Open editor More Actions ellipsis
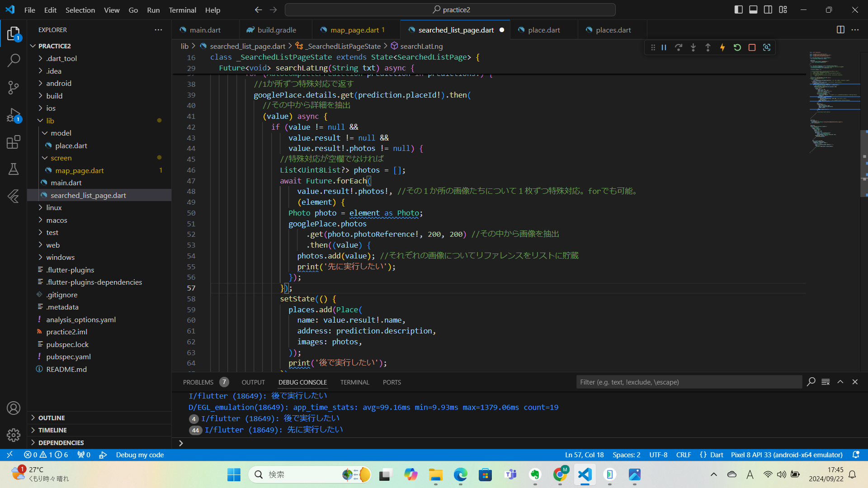868x488 pixels. [x=855, y=30]
